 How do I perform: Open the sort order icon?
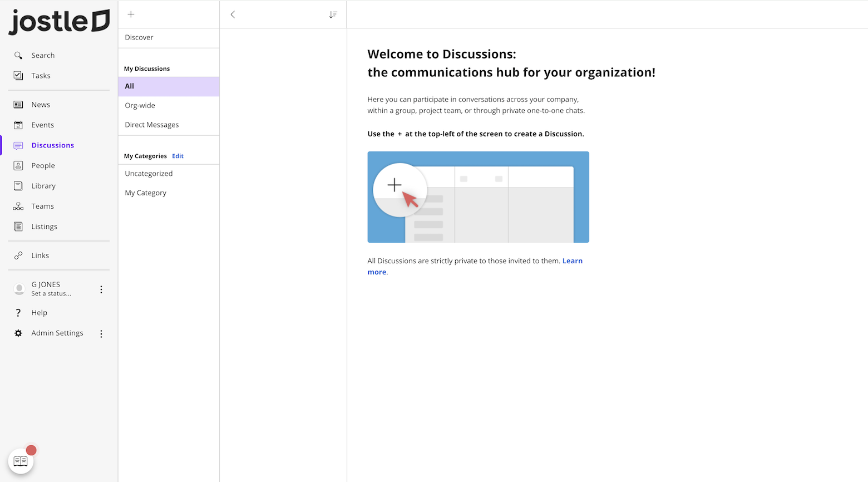click(x=333, y=14)
